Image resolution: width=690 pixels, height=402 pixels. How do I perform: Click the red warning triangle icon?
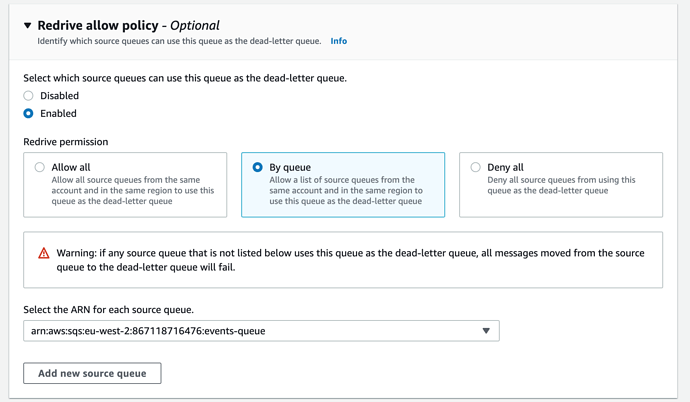point(44,253)
